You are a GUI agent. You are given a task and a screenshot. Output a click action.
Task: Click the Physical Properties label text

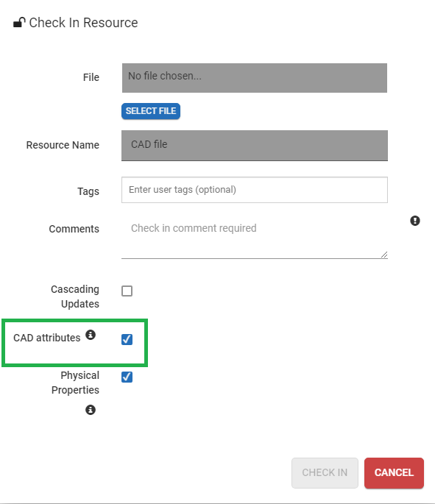75,383
